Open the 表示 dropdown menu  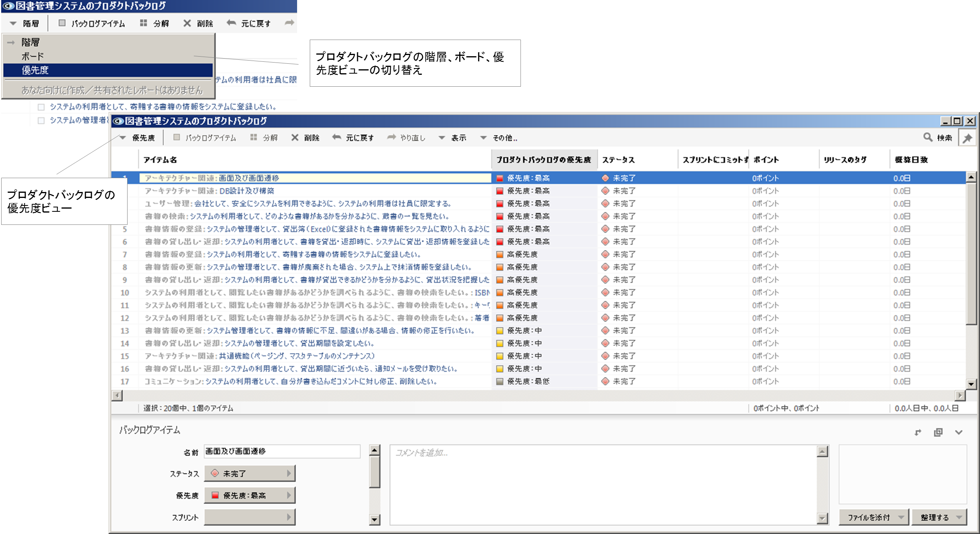pyautogui.click(x=452, y=138)
